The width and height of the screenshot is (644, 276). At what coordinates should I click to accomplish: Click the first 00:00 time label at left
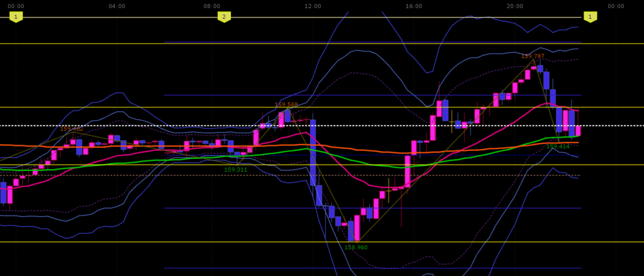[x=16, y=6]
